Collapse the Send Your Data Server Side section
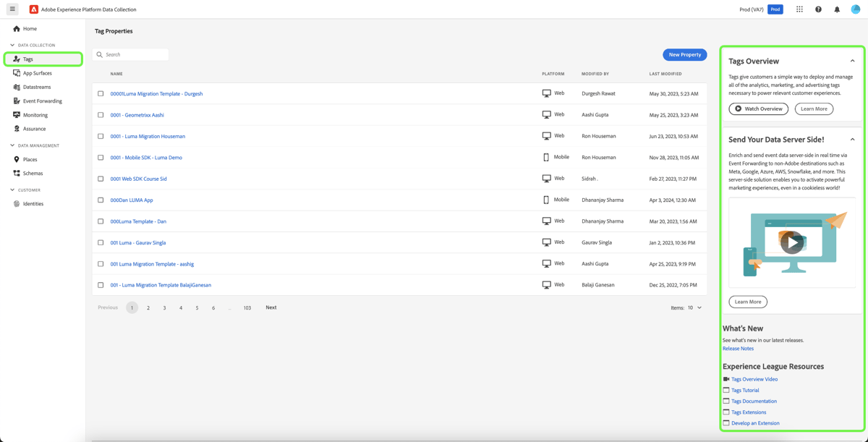Image resolution: width=868 pixels, height=442 pixels. point(852,139)
